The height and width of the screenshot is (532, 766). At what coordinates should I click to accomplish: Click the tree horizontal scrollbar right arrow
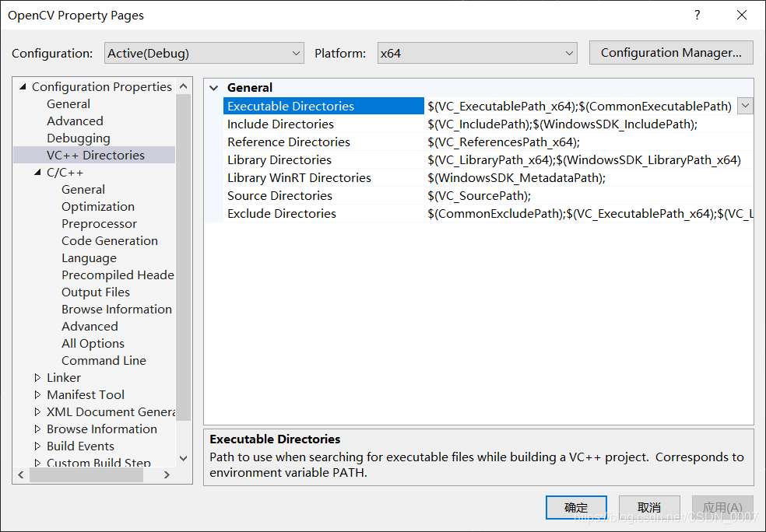(x=167, y=475)
